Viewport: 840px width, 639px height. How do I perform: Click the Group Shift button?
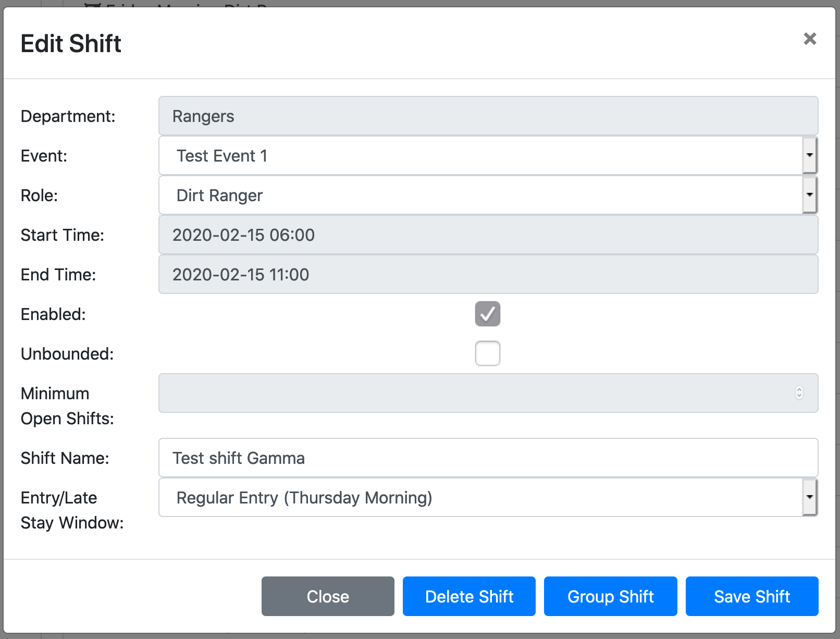(611, 596)
